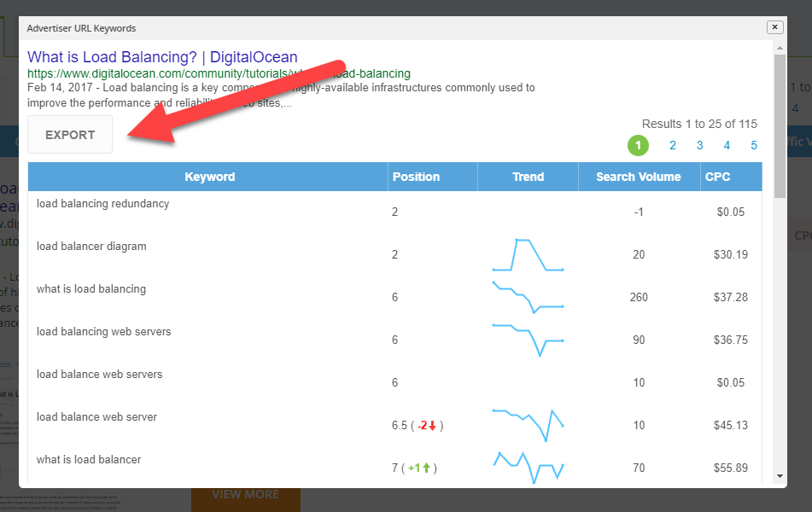
Task: Go to results page 3
Action: (699, 145)
